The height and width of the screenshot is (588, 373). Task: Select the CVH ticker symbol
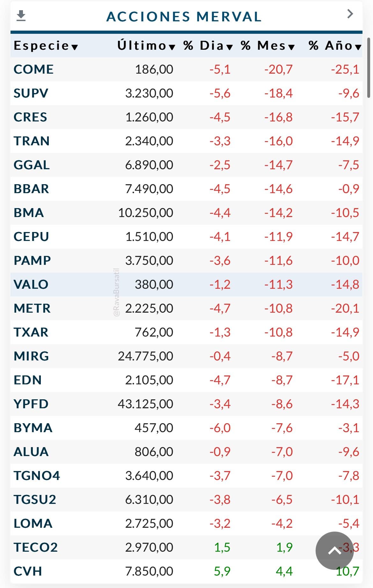(x=28, y=571)
